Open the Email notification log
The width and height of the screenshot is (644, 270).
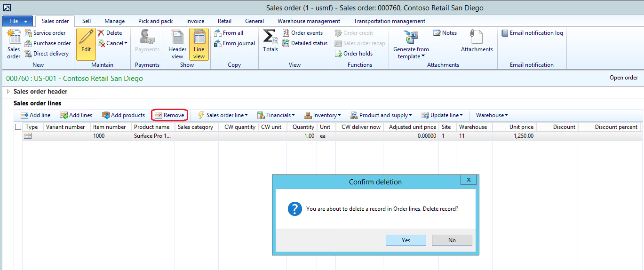(x=532, y=33)
